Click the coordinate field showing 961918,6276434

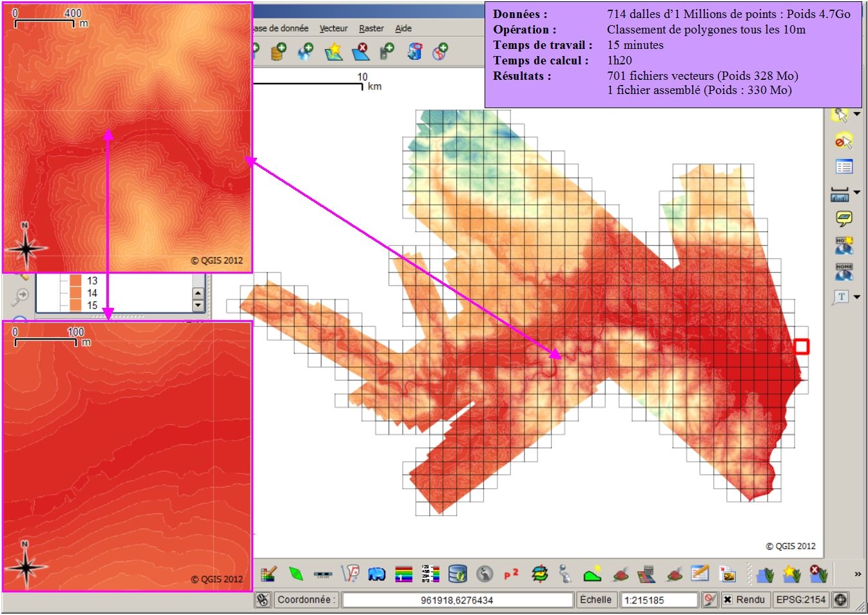tap(458, 600)
